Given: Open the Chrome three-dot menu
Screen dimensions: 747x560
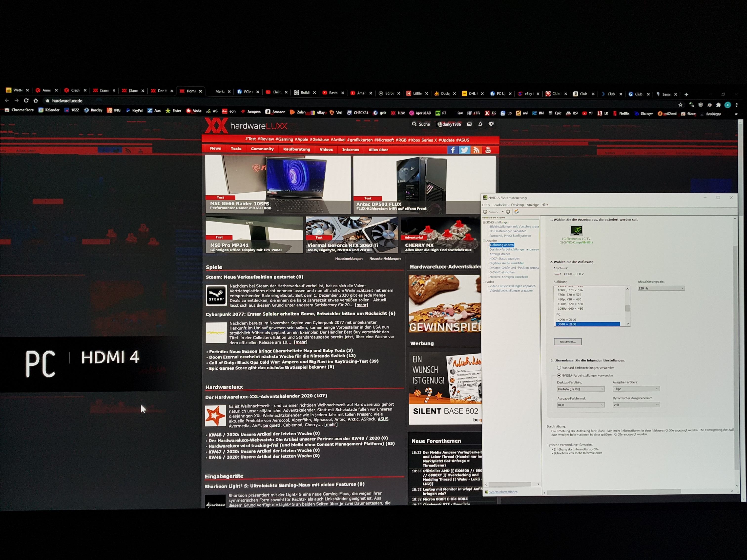Looking at the screenshot, I should pos(737,105).
